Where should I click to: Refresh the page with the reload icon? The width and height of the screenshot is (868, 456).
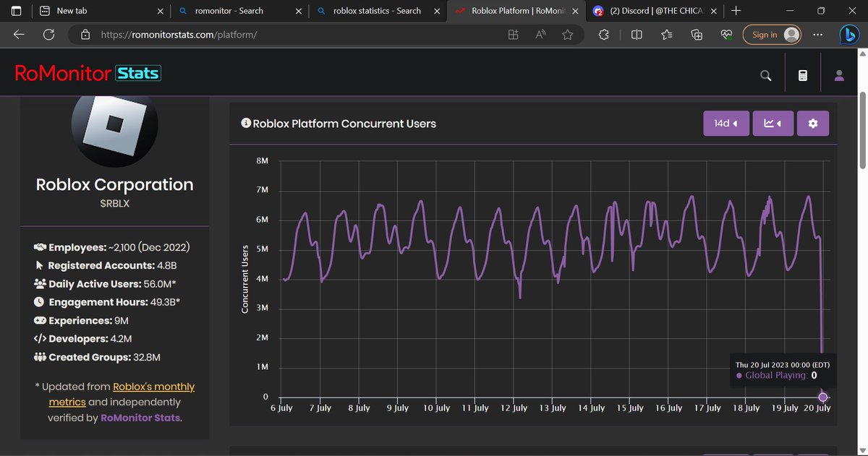point(49,35)
